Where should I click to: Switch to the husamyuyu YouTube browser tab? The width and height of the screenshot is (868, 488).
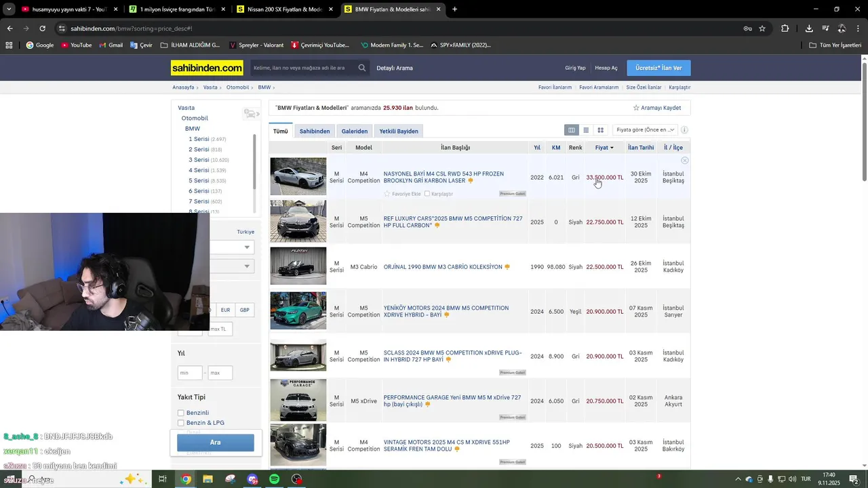point(69,9)
